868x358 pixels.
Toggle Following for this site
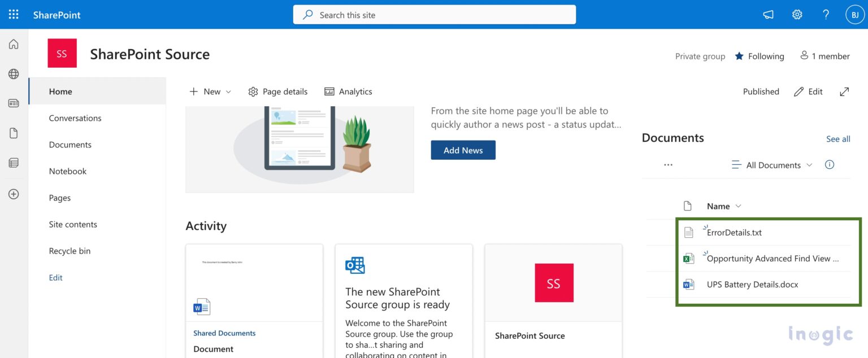click(759, 56)
